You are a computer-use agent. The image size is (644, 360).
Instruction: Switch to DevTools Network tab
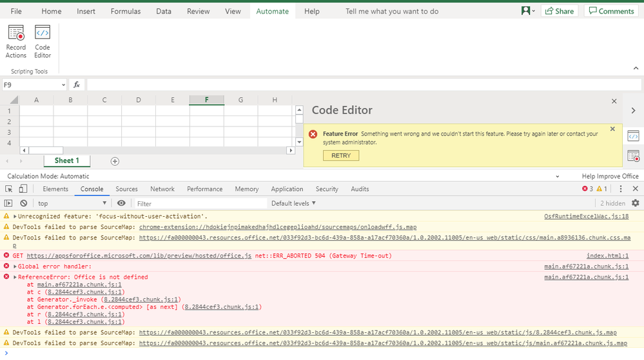[162, 189]
